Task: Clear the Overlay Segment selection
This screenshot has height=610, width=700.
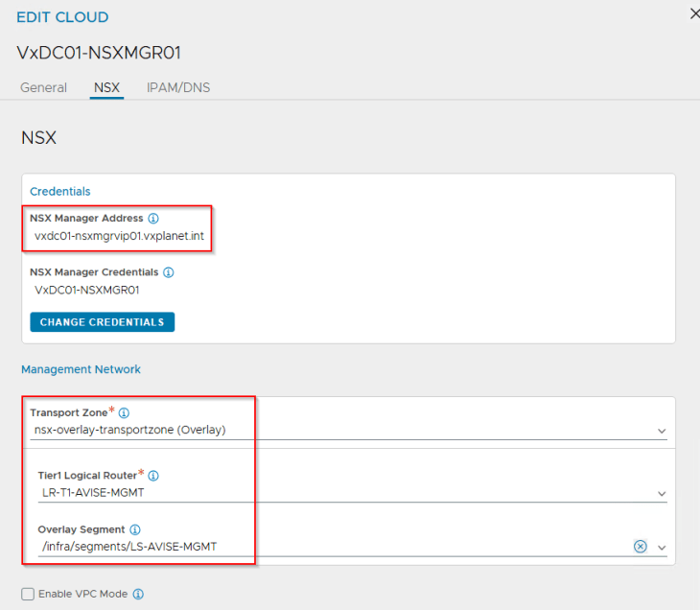Action: (x=640, y=547)
